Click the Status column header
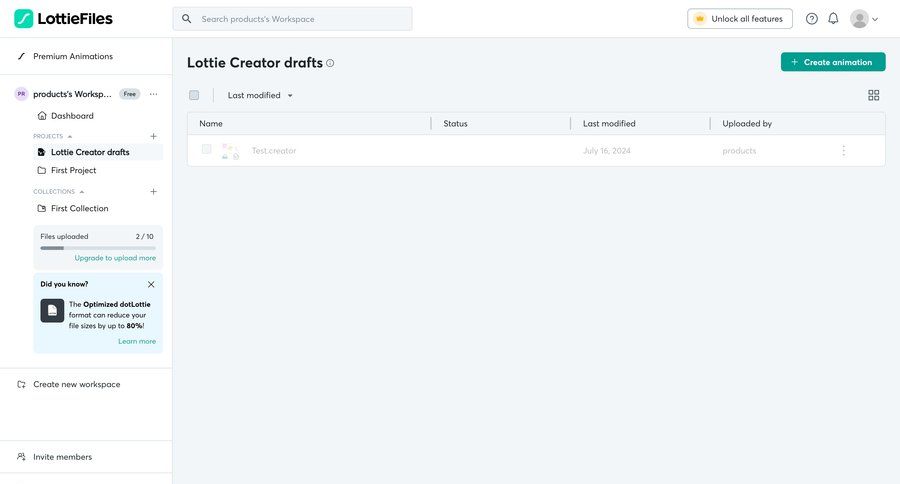This screenshot has height=484, width=900. tap(455, 123)
